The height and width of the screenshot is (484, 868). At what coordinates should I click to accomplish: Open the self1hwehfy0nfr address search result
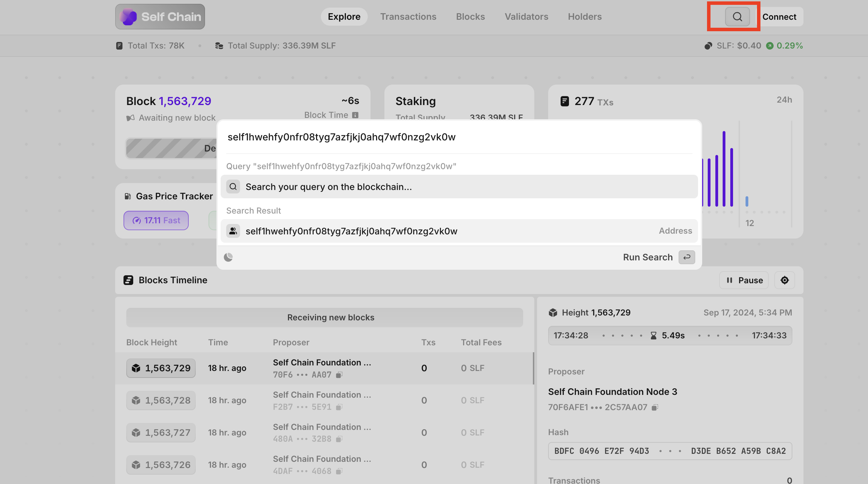click(x=459, y=231)
